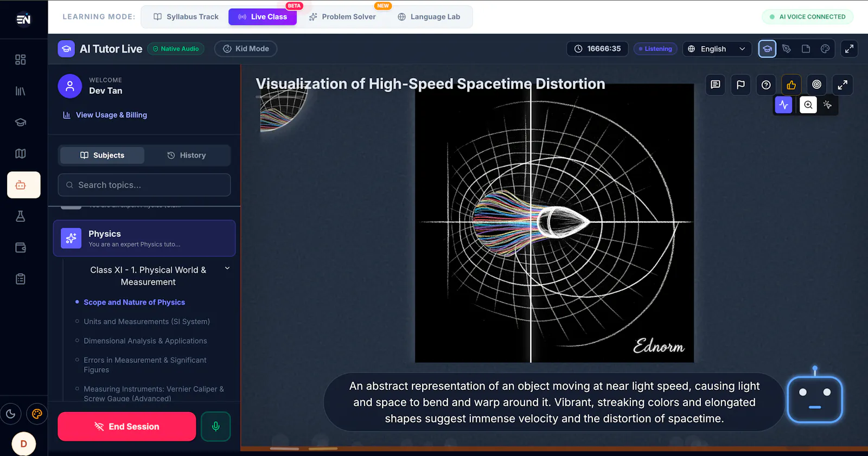This screenshot has width=868, height=456.
Task: Select the palette view icon in header
Action: (825, 49)
